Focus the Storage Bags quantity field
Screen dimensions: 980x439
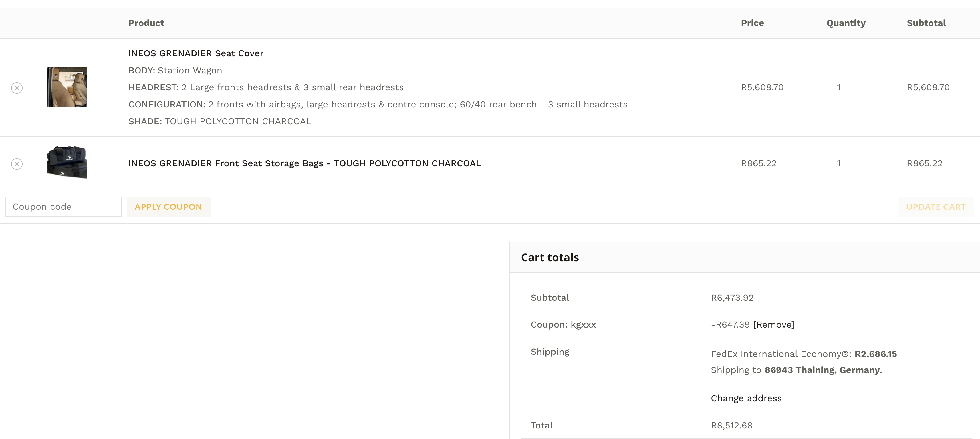(843, 163)
